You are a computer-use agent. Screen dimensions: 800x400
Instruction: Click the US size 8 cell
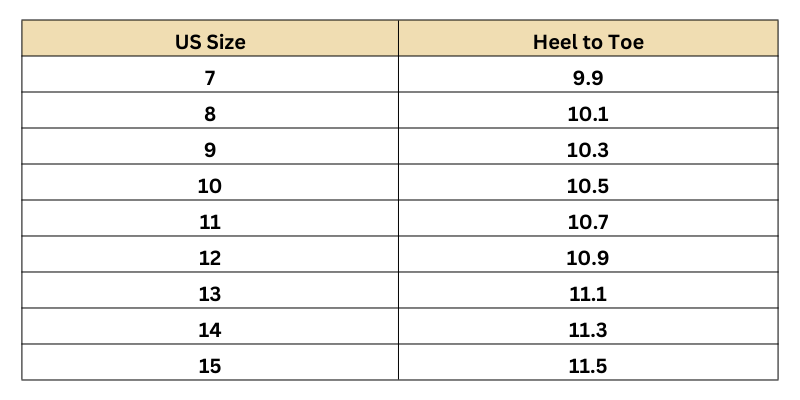(210, 114)
